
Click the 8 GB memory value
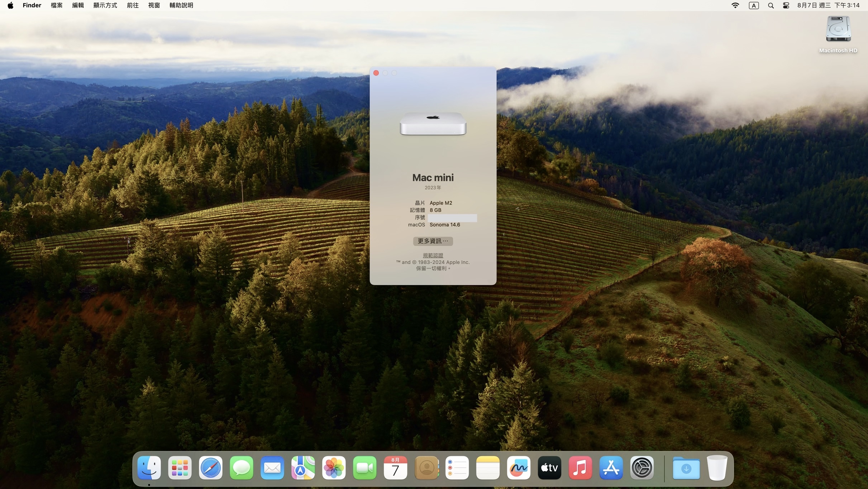point(435,210)
